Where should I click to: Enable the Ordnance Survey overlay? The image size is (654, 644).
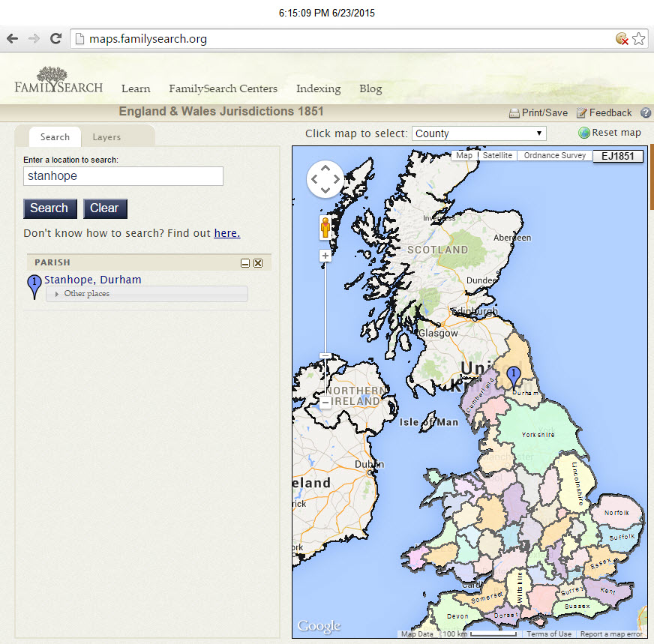[x=554, y=155]
